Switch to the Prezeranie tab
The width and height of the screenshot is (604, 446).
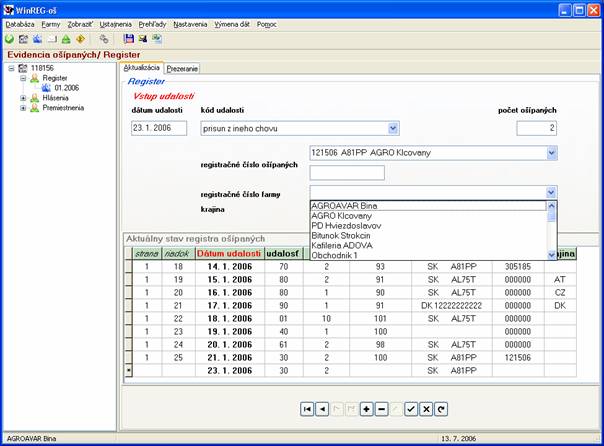coord(183,68)
